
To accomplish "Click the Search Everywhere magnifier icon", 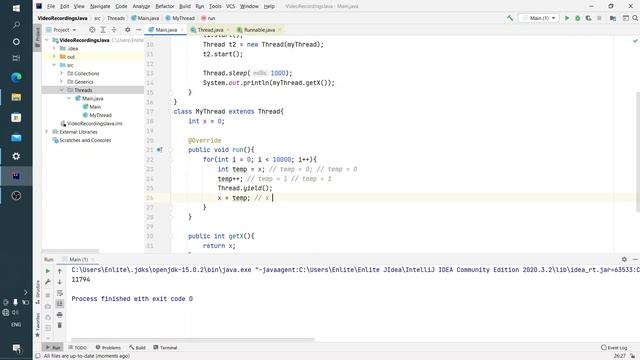I will pyautogui.click(x=635, y=18).
